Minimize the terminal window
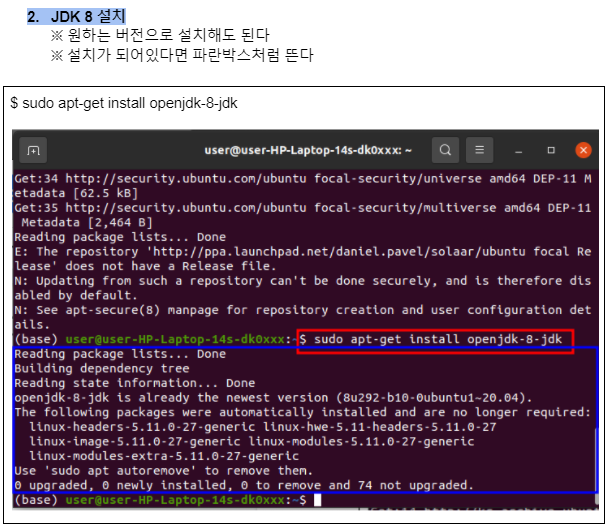The image size is (609, 526). click(518, 150)
